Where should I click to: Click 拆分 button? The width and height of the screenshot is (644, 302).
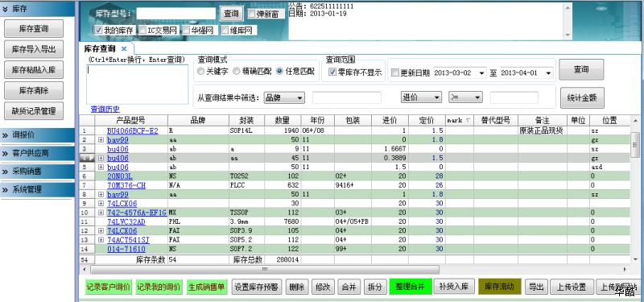click(x=375, y=287)
